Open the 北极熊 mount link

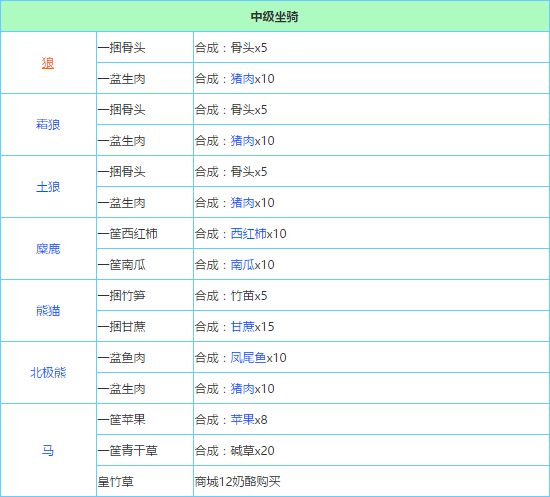tap(48, 372)
